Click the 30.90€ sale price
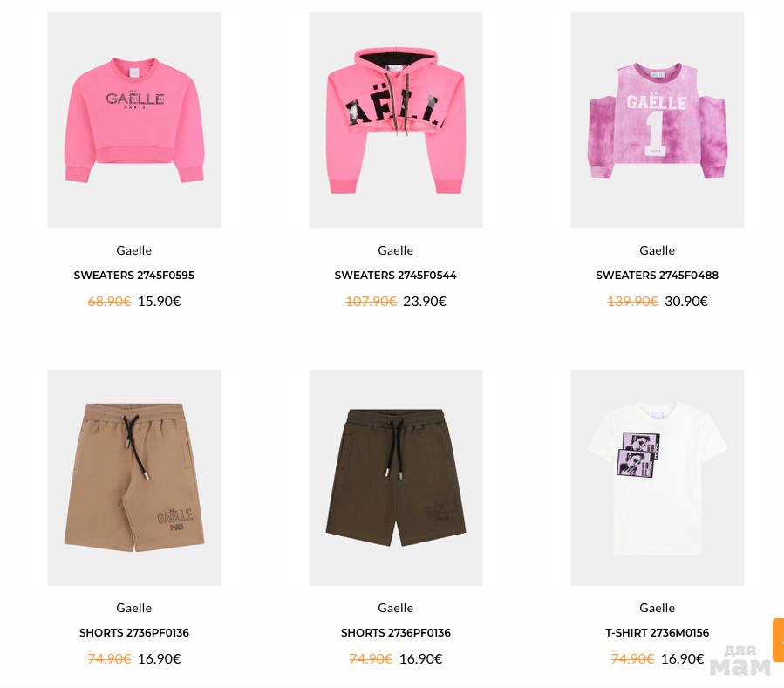The width and height of the screenshot is (784, 688). (x=686, y=301)
